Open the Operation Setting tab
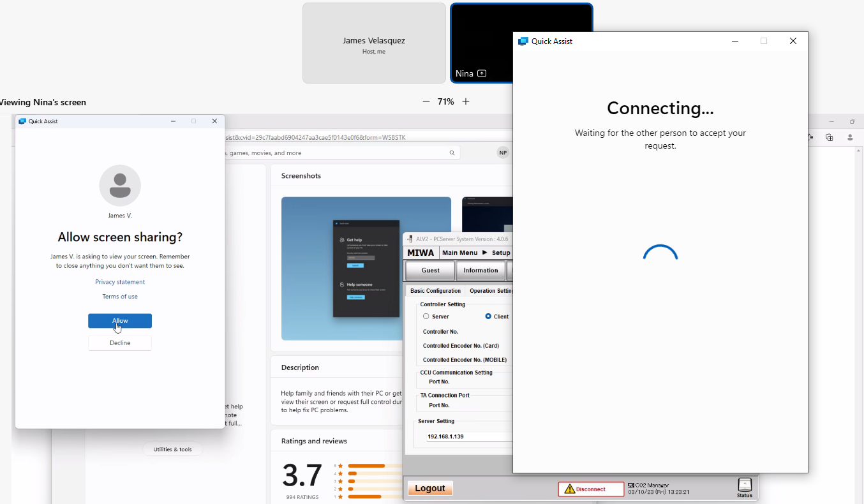This screenshot has width=864, height=504. [491, 291]
